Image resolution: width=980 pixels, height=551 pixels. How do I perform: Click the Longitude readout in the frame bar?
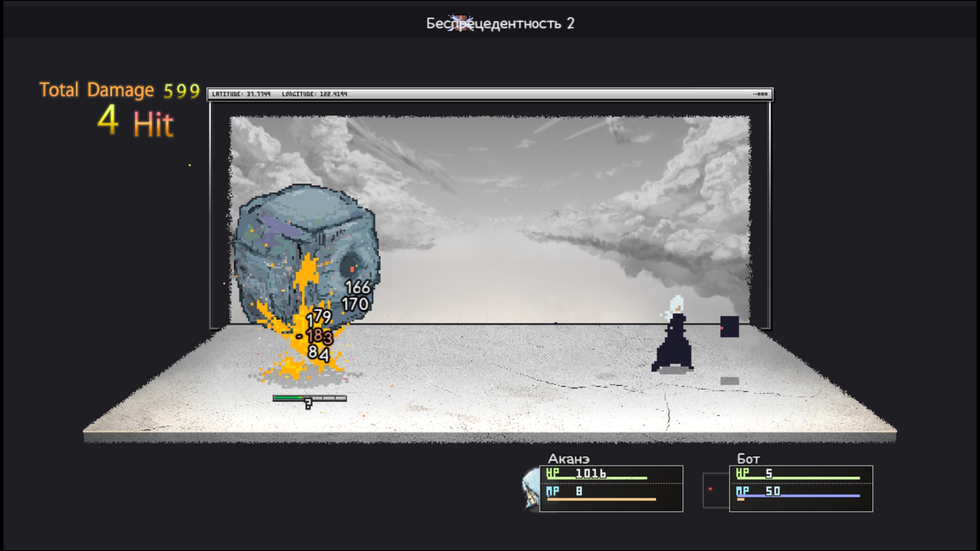click(314, 94)
